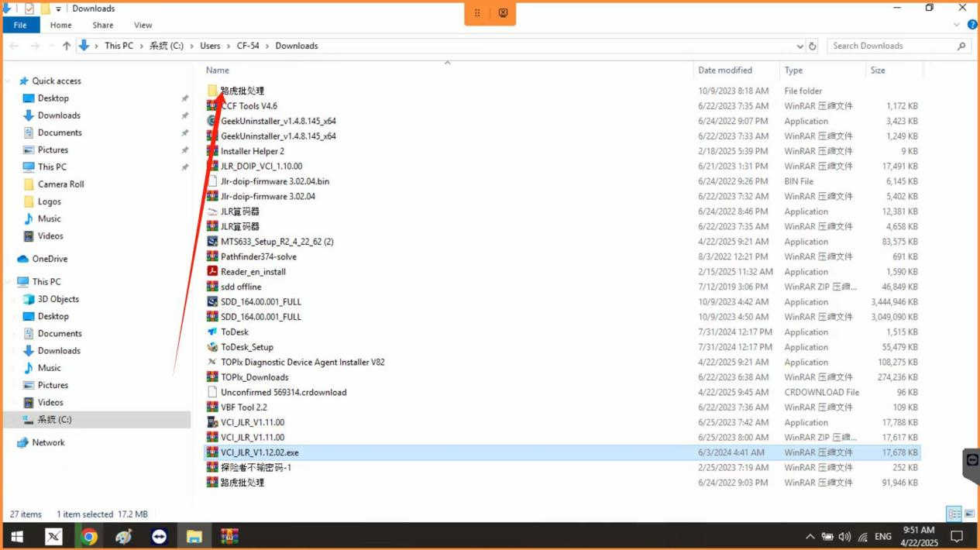Show hidden system tray icons chevron
The width and height of the screenshot is (980, 550).
[810, 536]
